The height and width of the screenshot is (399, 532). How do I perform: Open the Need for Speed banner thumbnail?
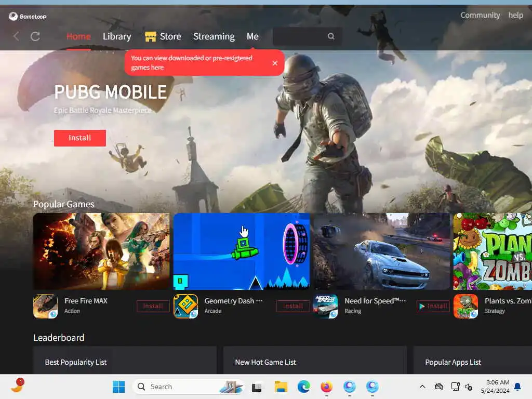pyautogui.click(x=381, y=251)
